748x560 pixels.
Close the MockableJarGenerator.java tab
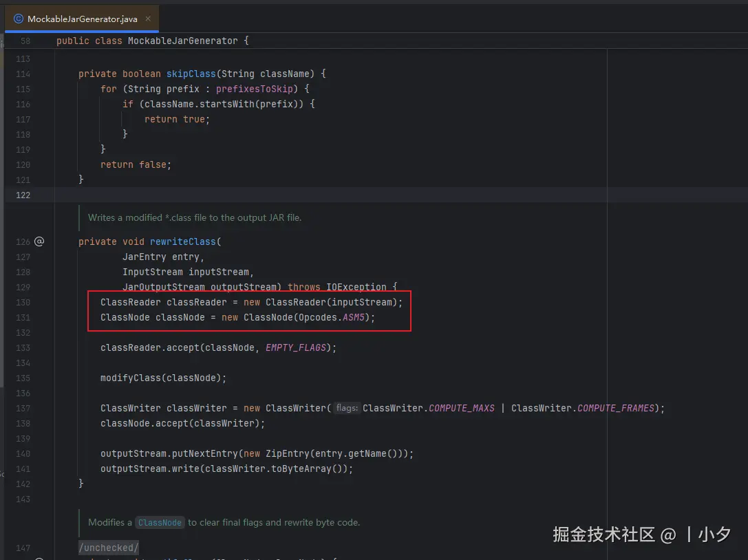click(x=148, y=19)
